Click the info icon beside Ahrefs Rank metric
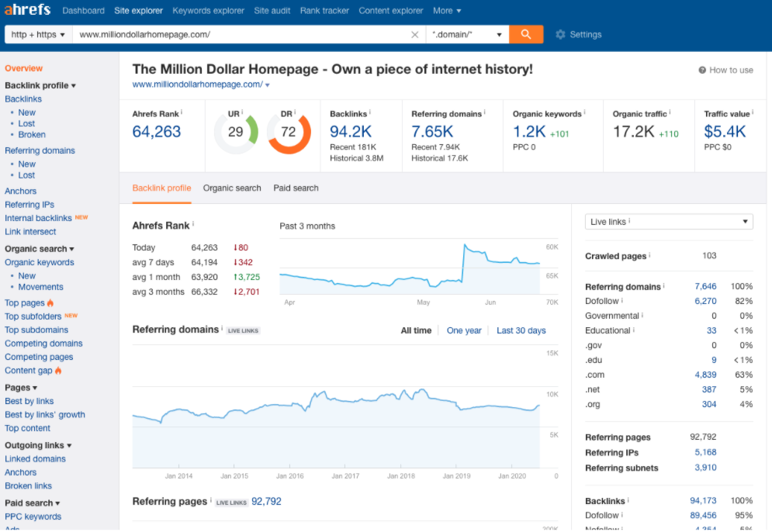The image size is (772, 532). (182, 112)
